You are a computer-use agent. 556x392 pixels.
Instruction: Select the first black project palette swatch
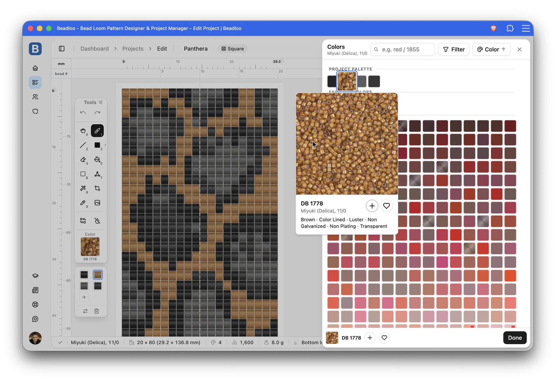pos(332,81)
